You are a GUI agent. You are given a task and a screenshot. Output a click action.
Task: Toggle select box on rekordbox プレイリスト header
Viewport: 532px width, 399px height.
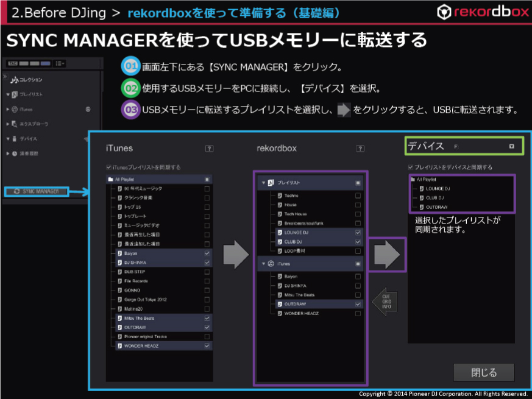pos(358,183)
